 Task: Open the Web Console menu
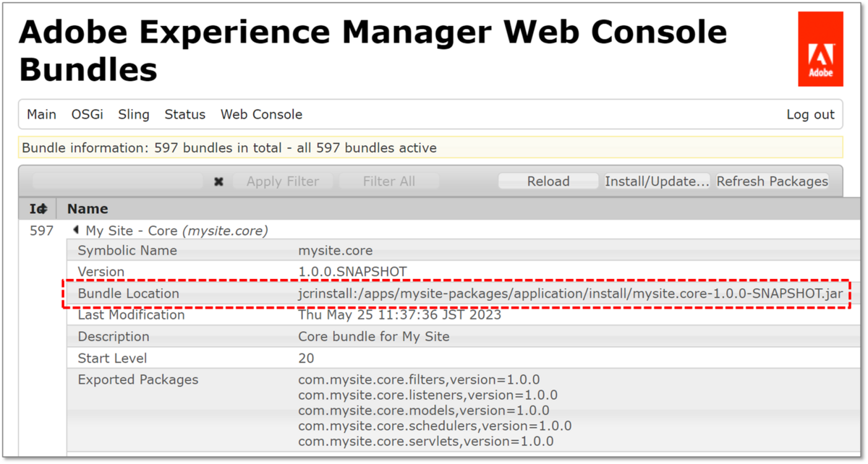tap(261, 114)
